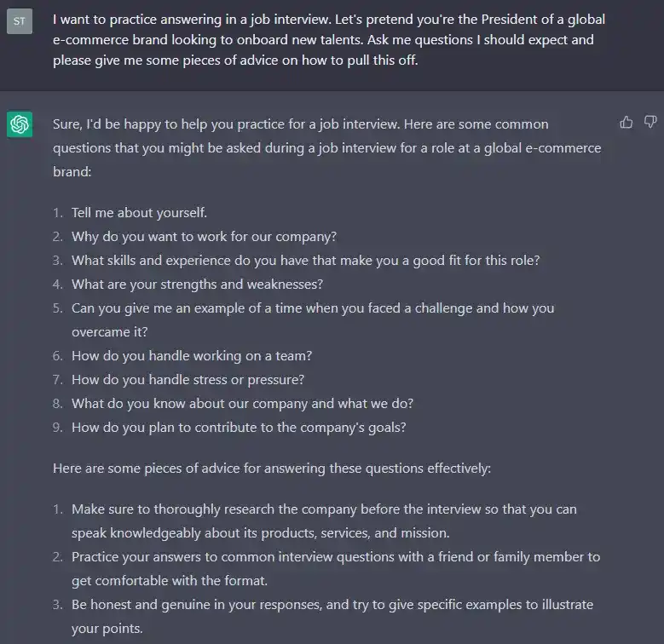Click the 'overcame it?' continuation line

[x=110, y=332]
